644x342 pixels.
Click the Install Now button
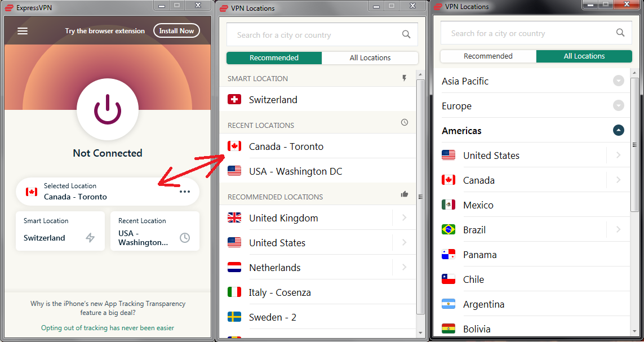176,31
